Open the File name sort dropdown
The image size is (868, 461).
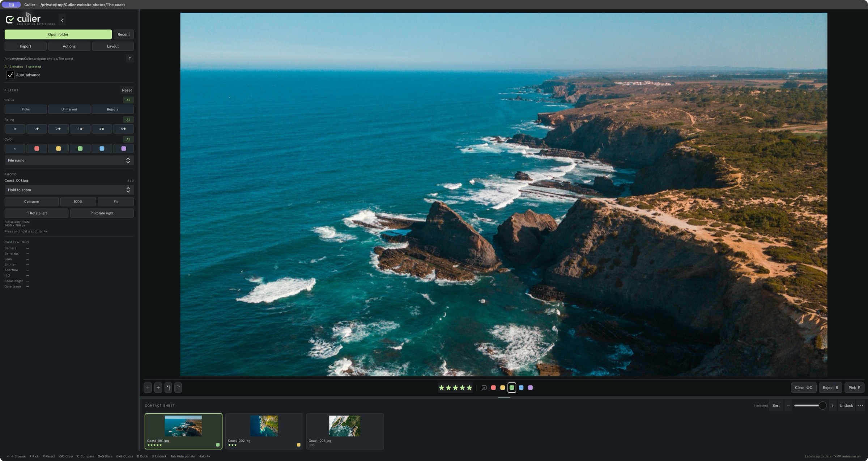(x=69, y=160)
